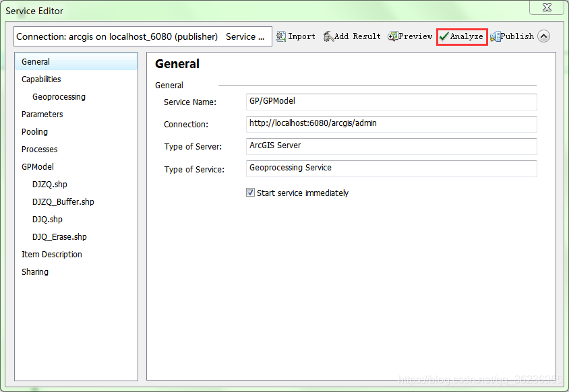This screenshot has width=569, height=392.
Task: Go to Pooling settings
Action: point(34,132)
